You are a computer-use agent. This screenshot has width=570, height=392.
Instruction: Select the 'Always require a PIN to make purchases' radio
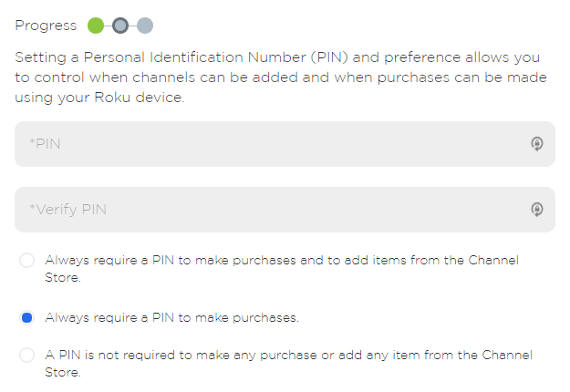(26, 318)
